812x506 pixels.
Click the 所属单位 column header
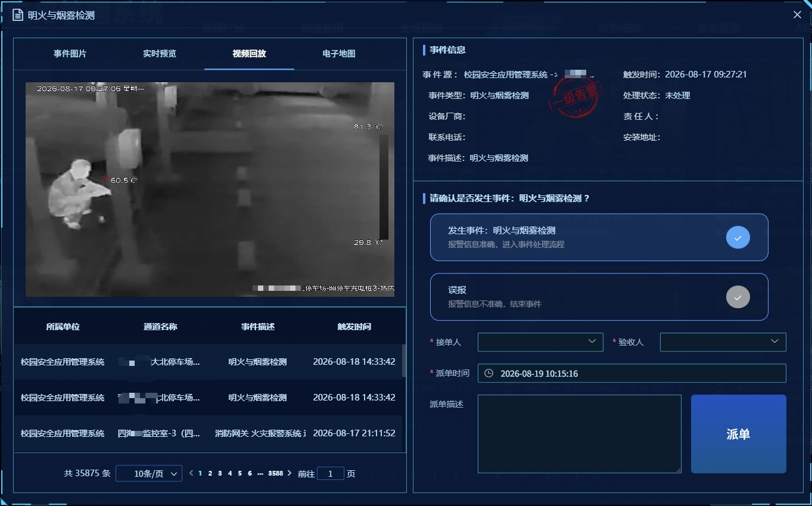[x=63, y=327]
